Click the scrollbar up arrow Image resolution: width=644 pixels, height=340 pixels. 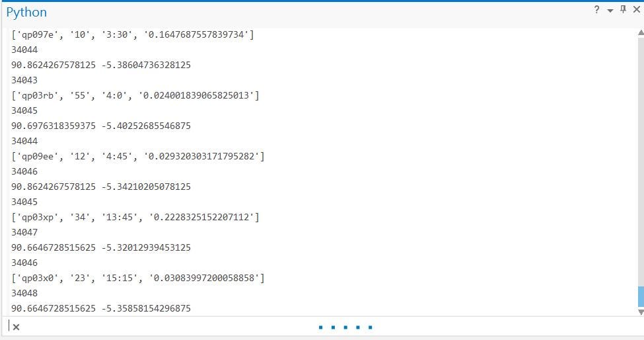[x=641, y=32]
